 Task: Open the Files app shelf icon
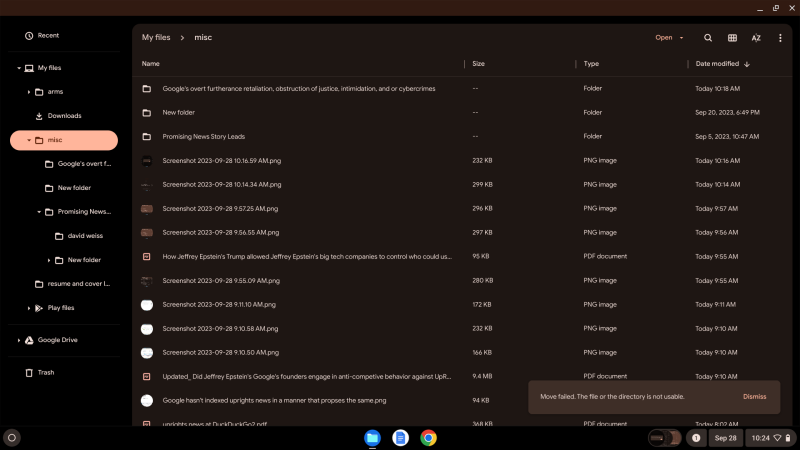[372, 438]
